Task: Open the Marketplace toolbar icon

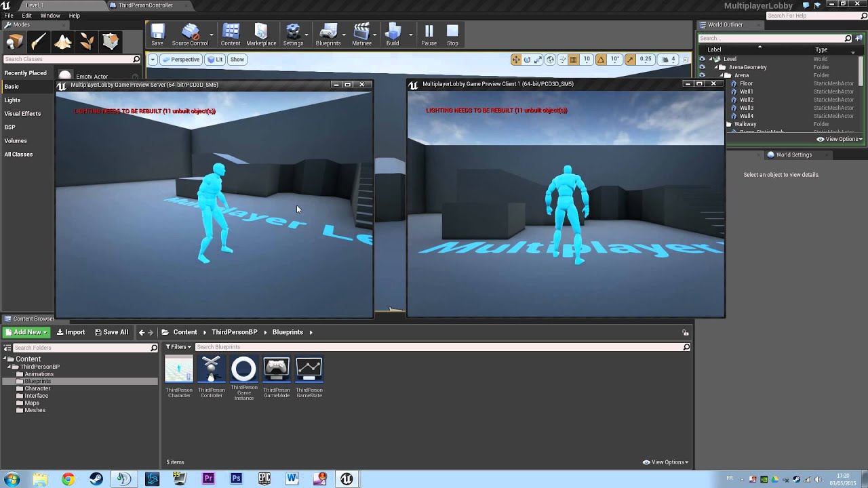Action: (261, 35)
